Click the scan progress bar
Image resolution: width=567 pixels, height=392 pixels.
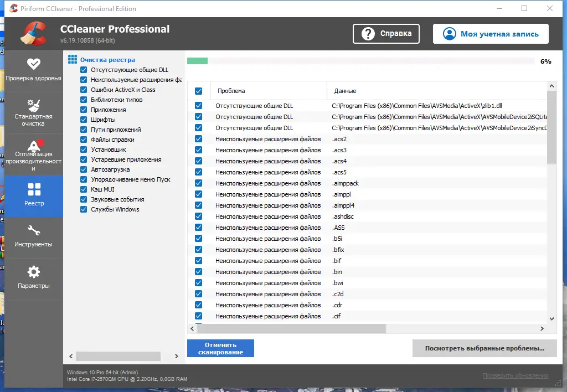[x=360, y=61]
